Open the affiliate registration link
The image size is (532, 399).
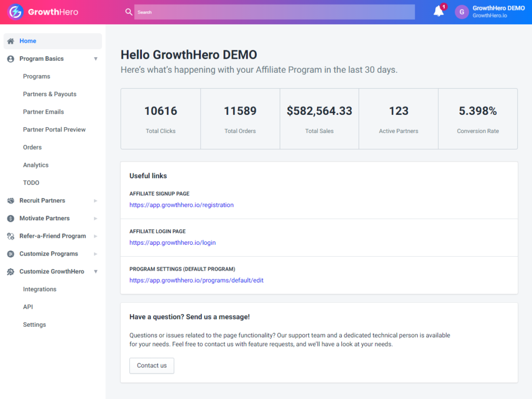pos(181,205)
